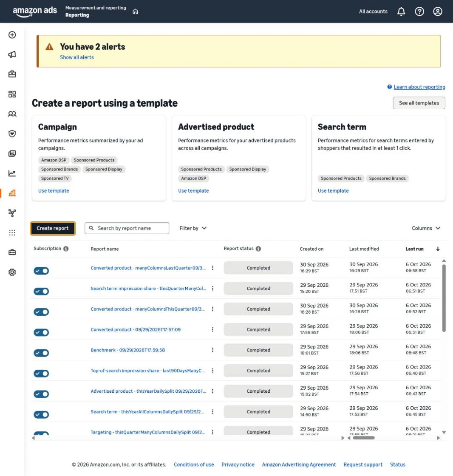Open the settings gear sidebar icon
This screenshot has height=476, width=453.
coord(12,272)
